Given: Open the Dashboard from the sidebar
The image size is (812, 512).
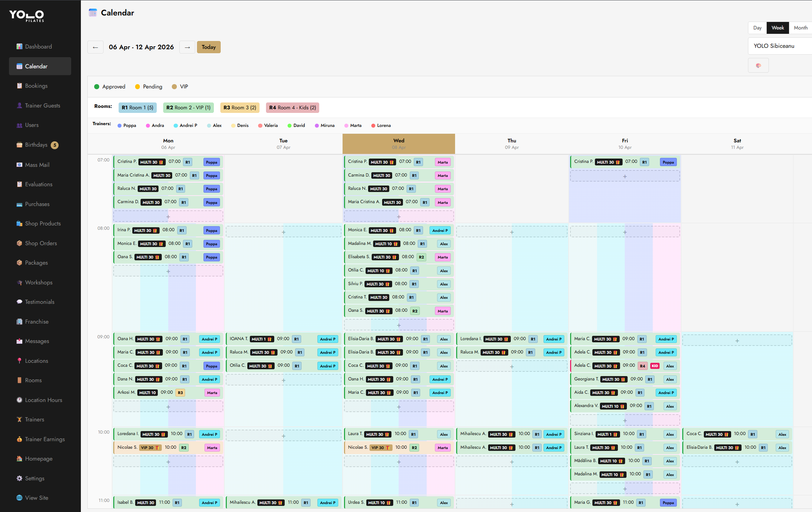Looking at the screenshot, I should (x=38, y=46).
